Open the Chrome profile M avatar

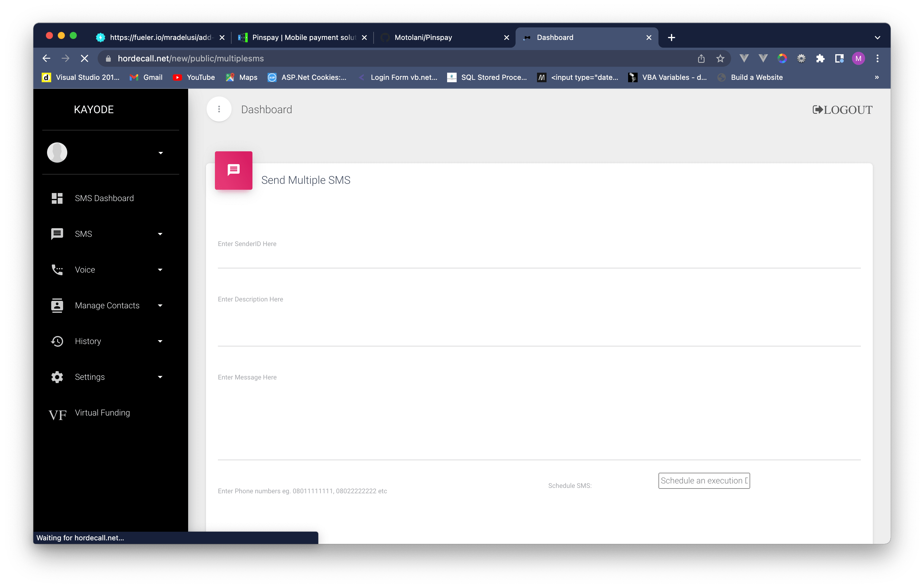point(859,58)
